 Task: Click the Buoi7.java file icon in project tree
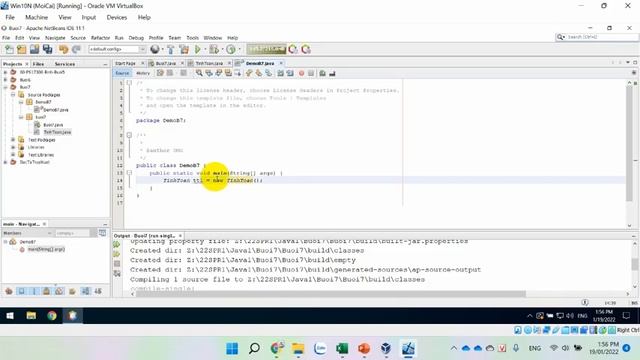(38, 124)
